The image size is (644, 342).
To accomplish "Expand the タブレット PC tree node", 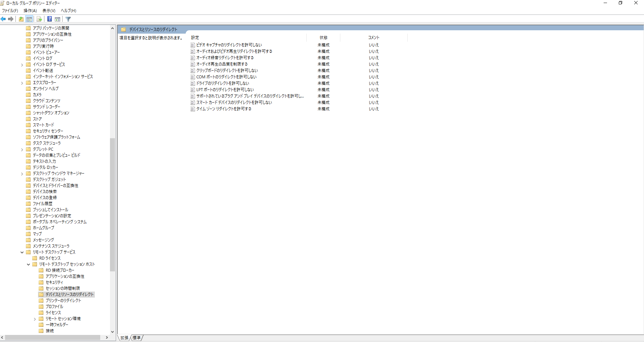I will [22, 149].
